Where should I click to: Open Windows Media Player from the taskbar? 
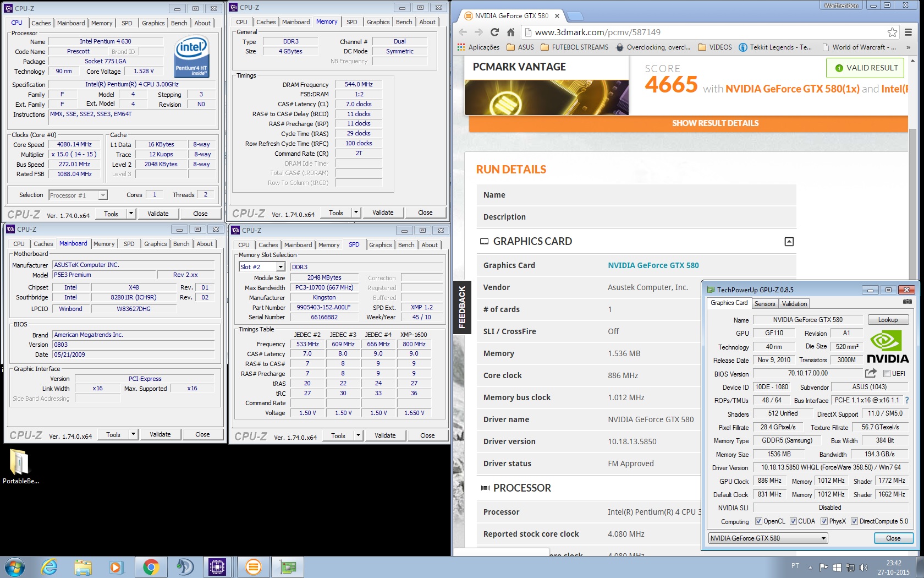point(116,567)
